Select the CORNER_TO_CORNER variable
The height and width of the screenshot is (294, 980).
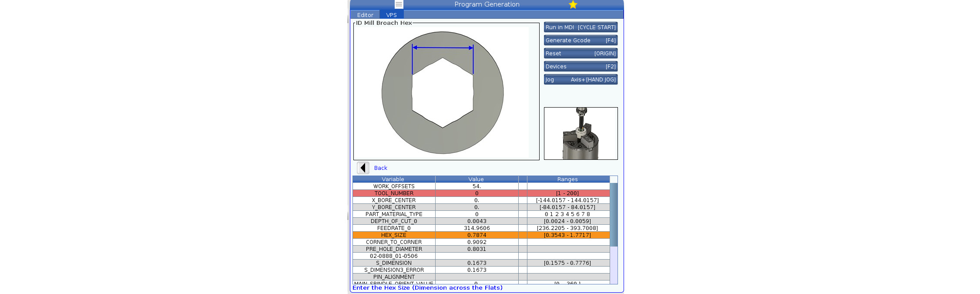click(394, 242)
